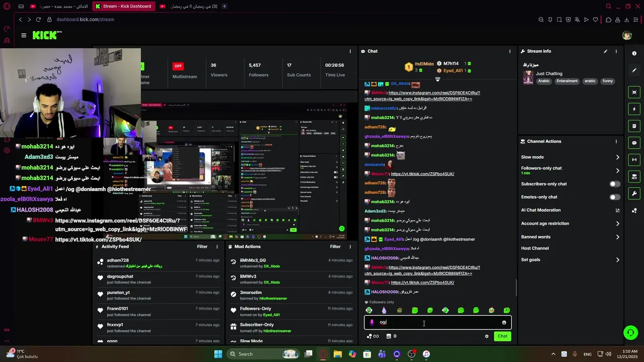644x362 pixels.
Task: Open the emoji picker in chat input
Action: pyautogui.click(x=504, y=323)
